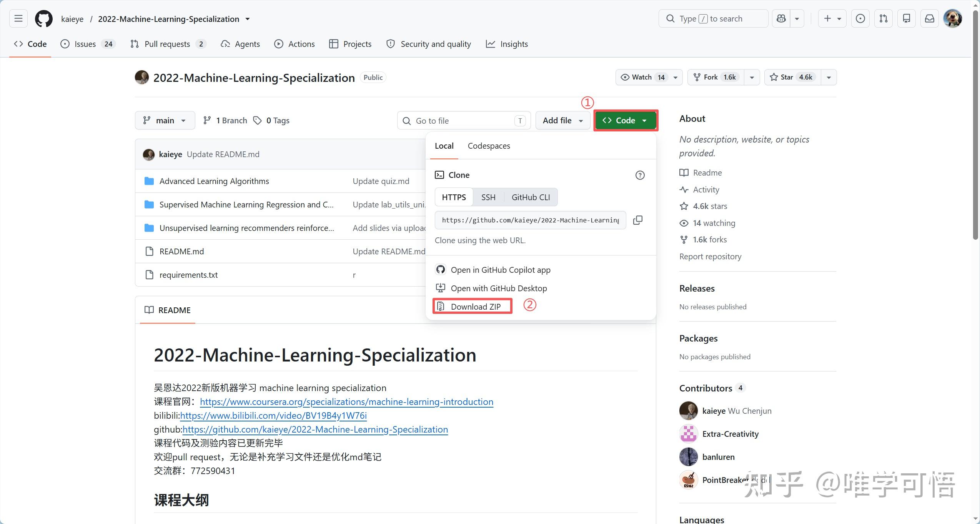The image size is (980, 524).
Task: Watch this repository
Action: coord(649,77)
